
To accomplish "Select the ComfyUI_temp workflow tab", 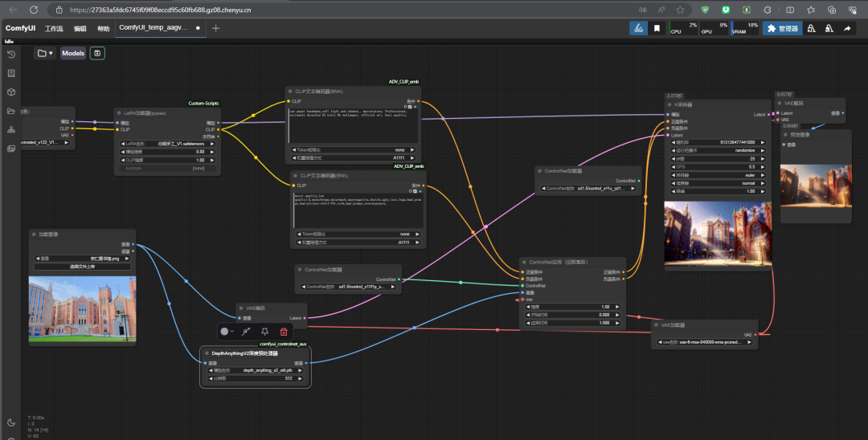I will [x=153, y=27].
